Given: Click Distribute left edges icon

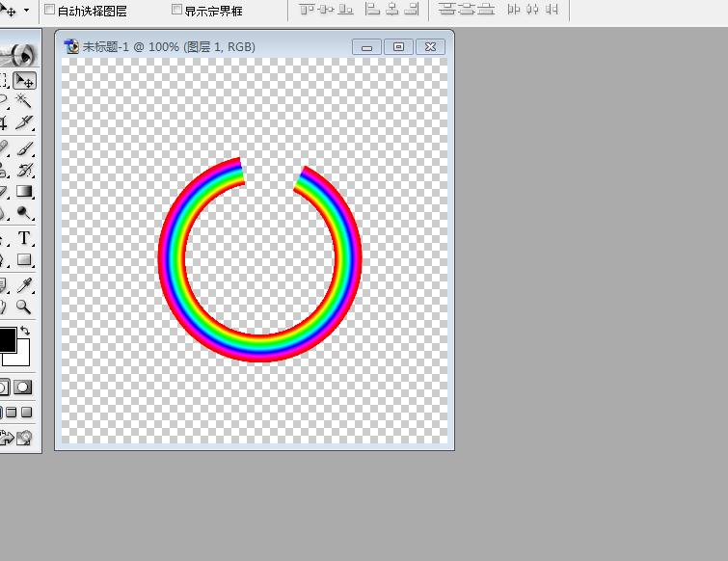Looking at the screenshot, I should 514,10.
